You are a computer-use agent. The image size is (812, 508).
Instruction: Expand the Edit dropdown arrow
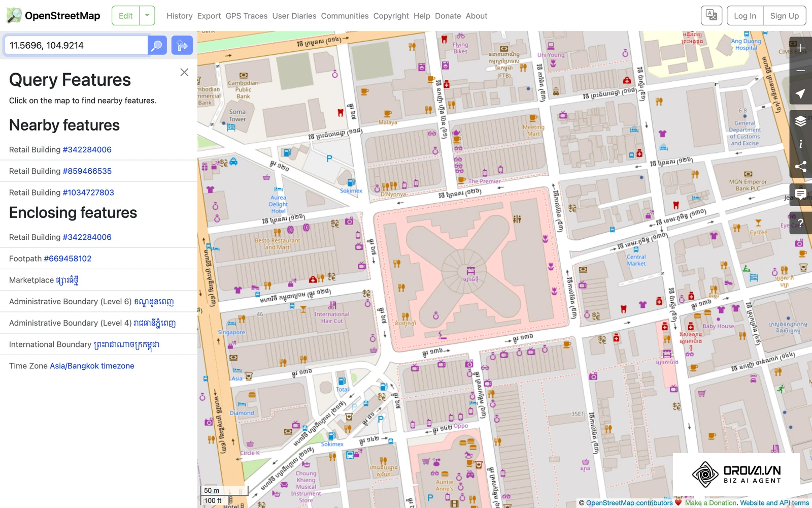coord(147,16)
